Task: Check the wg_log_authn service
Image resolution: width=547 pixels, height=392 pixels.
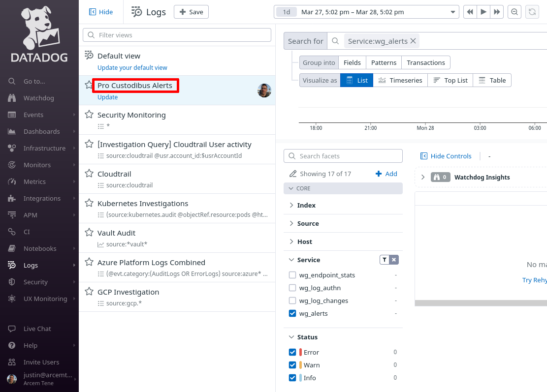Action: click(292, 288)
